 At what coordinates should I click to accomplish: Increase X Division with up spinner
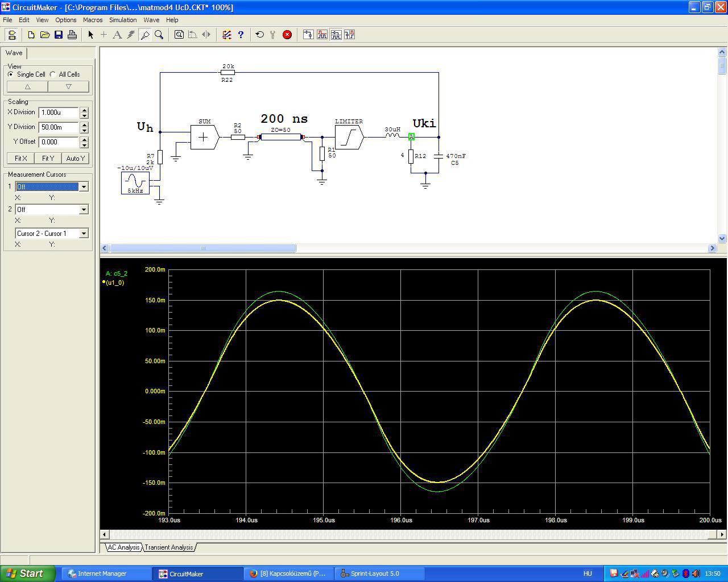tap(84, 110)
